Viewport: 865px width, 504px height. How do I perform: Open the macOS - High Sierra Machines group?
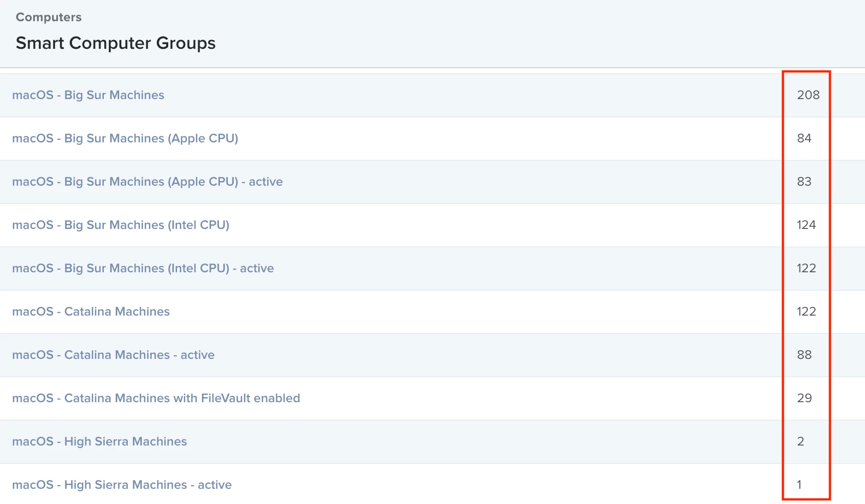click(100, 441)
